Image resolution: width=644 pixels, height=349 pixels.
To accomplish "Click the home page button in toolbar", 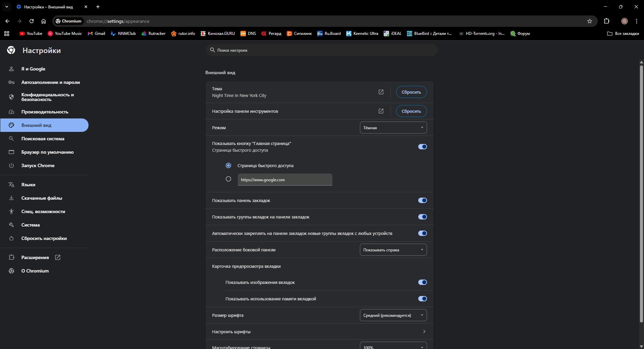I will click(x=44, y=21).
